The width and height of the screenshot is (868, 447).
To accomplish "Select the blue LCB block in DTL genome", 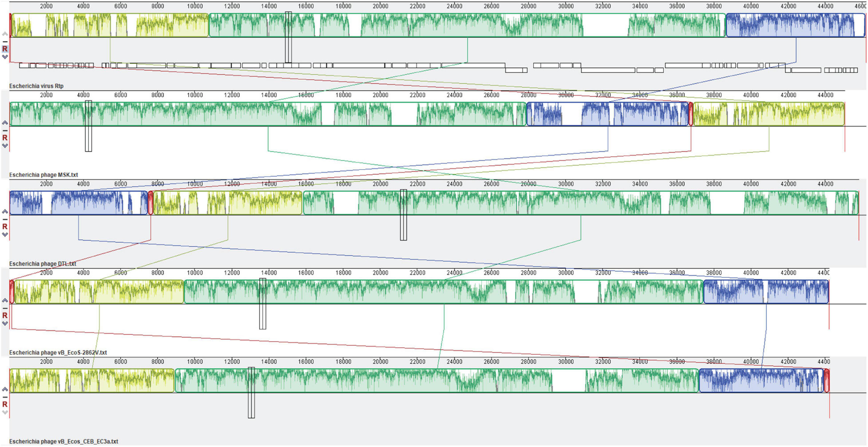I will (x=79, y=203).
